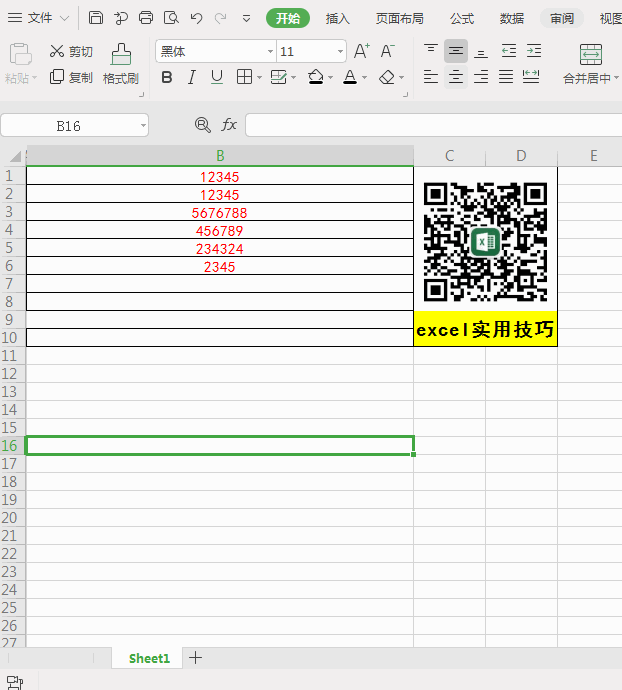The height and width of the screenshot is (690, 622).
Task: Select the Format Painter (格式刷)
Action: [121, 64]
